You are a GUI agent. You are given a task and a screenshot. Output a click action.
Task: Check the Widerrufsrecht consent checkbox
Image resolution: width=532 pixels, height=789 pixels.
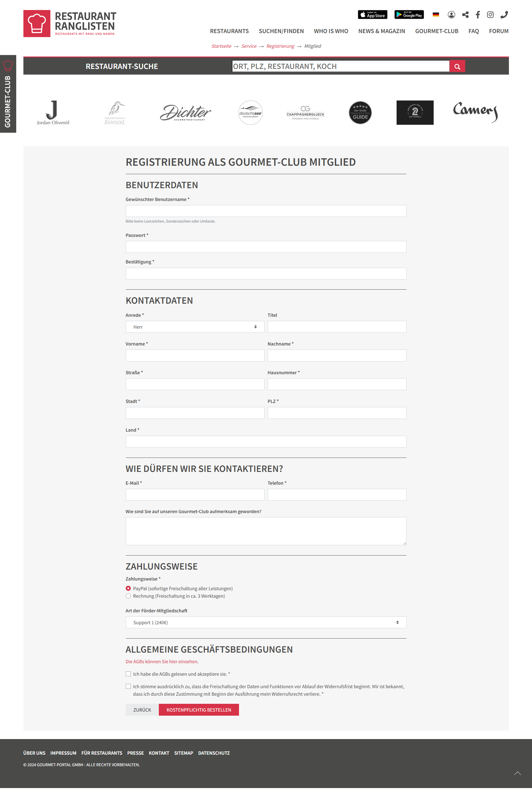click(x=128, y=686)
